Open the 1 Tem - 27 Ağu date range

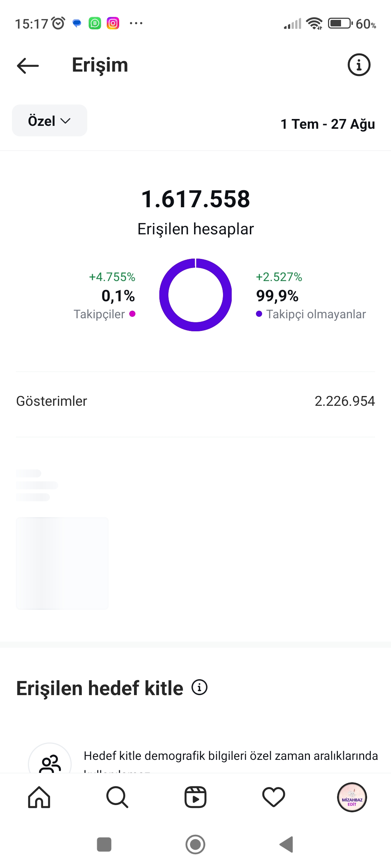[328, 124]
